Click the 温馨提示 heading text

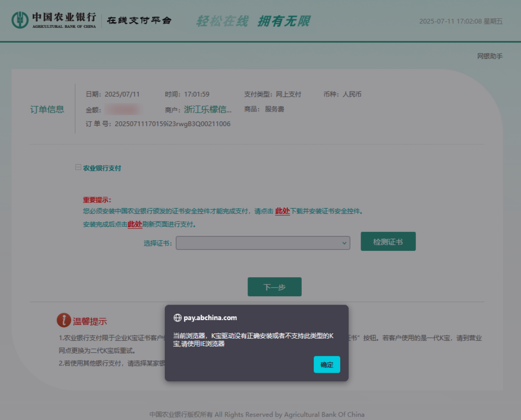pos(90,321)
